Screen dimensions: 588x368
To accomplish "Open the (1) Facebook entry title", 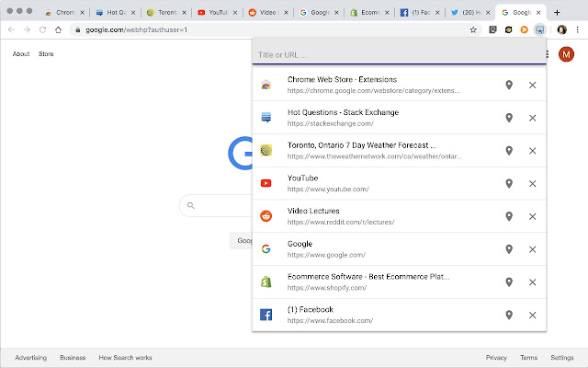I will 311,309.
